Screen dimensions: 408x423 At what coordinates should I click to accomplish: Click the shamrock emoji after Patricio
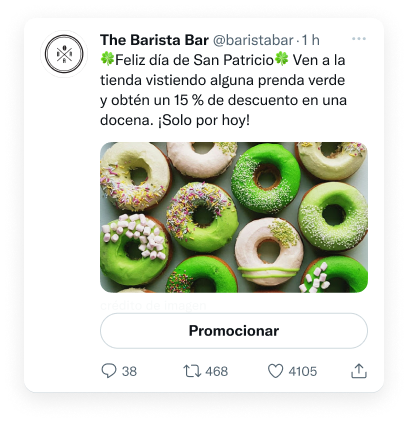pyautogui.click(x=282, y=59)
